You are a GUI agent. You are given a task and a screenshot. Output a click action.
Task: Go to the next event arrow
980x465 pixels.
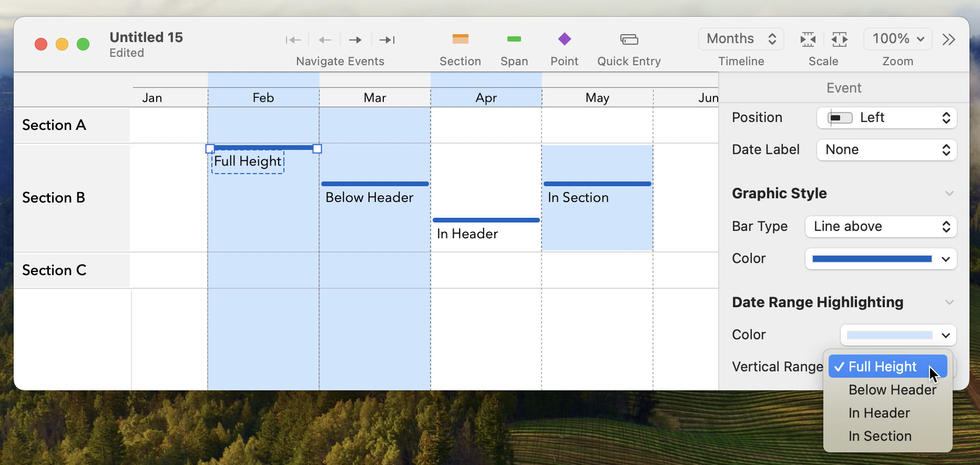pyautogui.click(x=355, y=40)
